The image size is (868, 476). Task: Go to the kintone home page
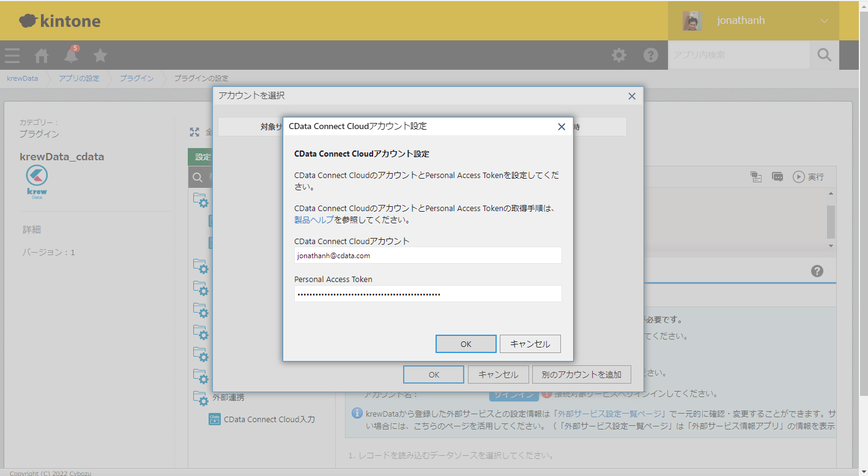coord(42,56)
